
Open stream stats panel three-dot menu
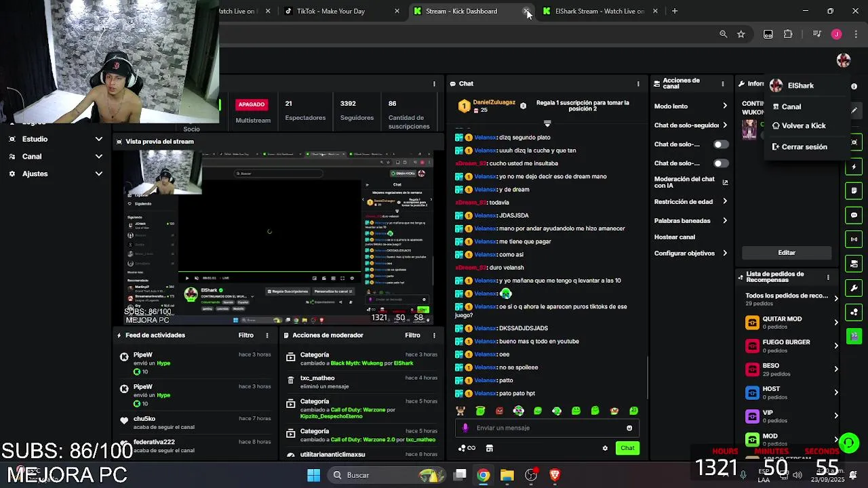pos(434,84)
